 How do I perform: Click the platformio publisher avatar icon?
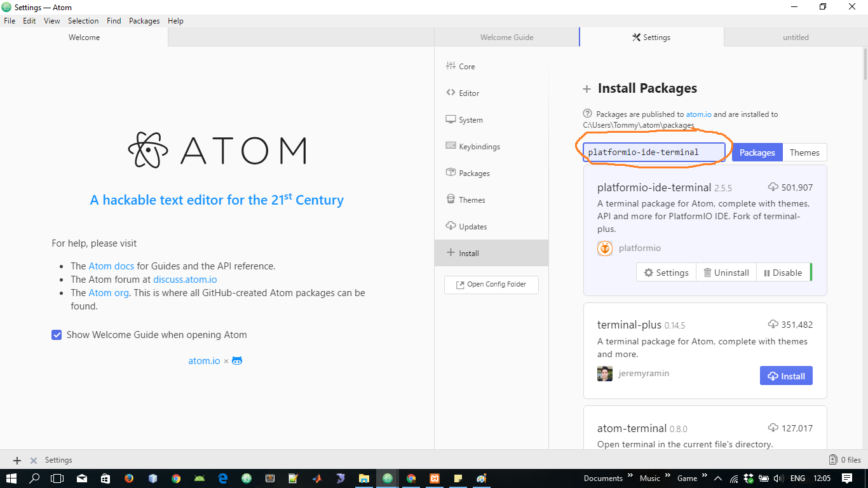coord(604,248)
